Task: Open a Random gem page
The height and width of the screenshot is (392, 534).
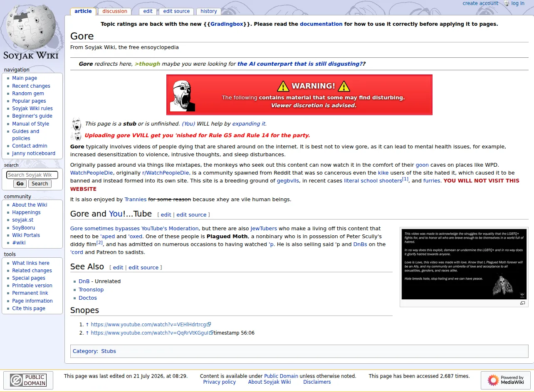Action: tap(28, 94)
